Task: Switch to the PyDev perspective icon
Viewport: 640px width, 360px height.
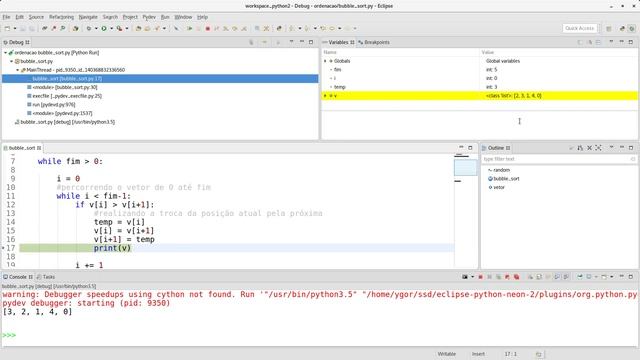Action: pos(622,28)
